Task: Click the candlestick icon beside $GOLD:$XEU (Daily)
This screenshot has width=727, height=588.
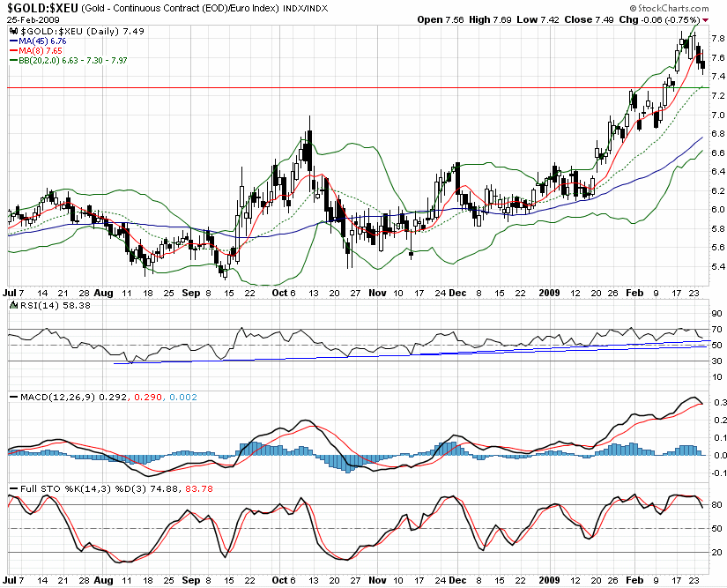Action: [x=14, y=31]
